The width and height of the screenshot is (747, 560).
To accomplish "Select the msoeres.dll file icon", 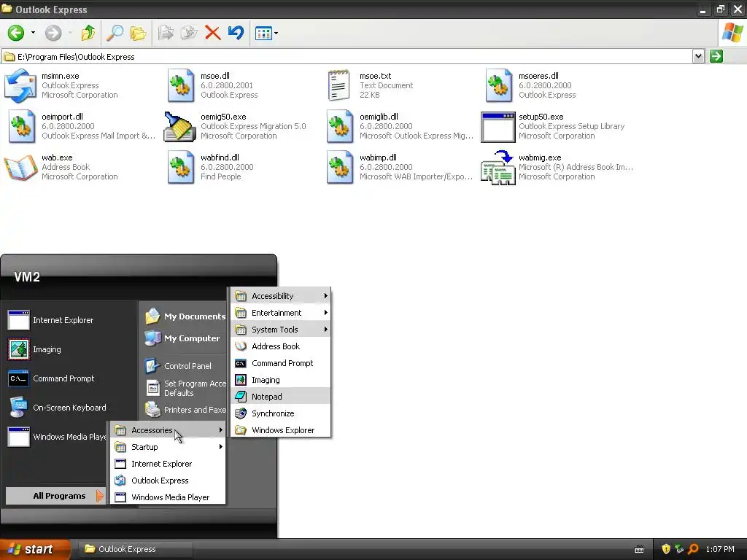I will pyautogui.click(x=499, y=86).
